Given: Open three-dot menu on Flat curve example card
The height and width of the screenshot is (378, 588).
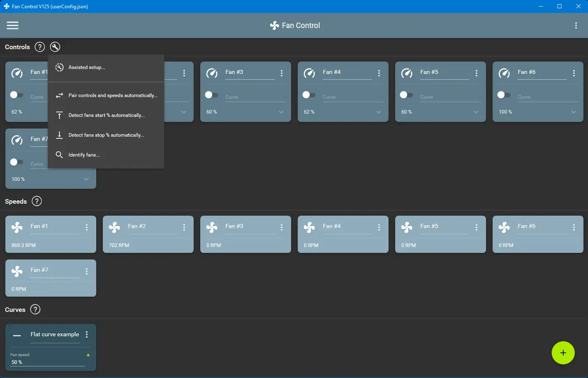Looking at the screenshot, I should pyautogui.click(x=87, y=335).
